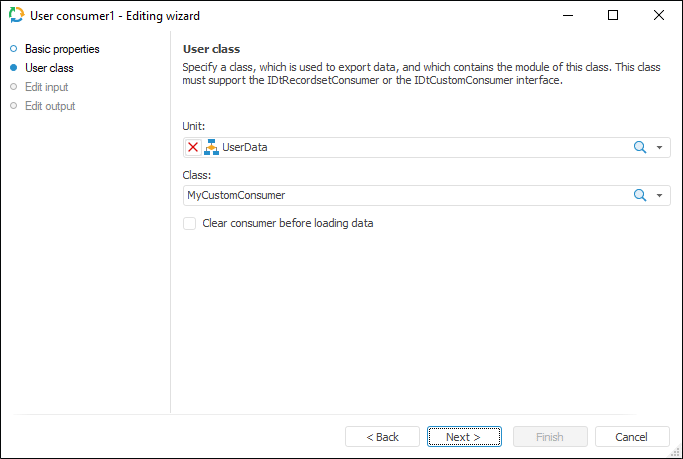Open the Basic properties wizard page

[62, 49]
